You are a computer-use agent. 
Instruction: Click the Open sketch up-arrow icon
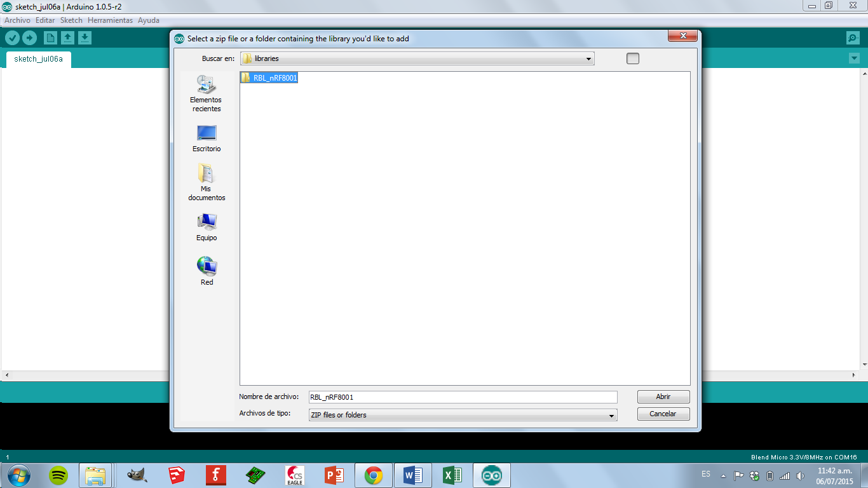(x=67, y=38)
